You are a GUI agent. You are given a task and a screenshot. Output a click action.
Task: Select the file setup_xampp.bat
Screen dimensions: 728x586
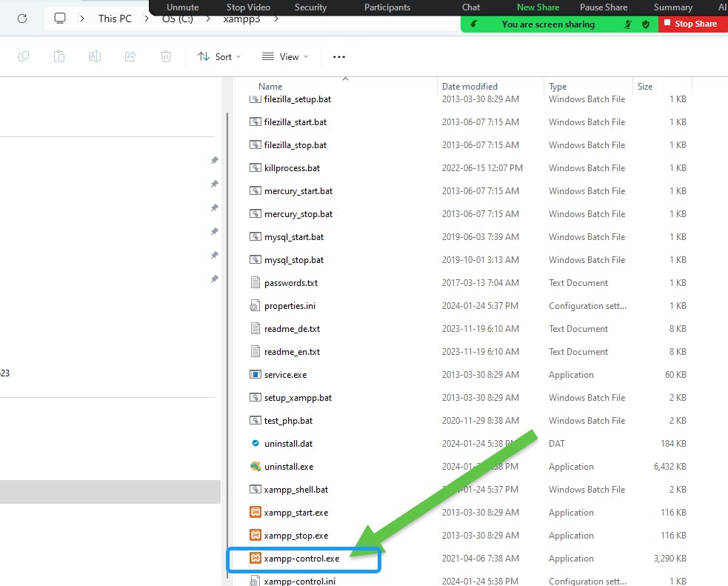(x=298, y=398)
